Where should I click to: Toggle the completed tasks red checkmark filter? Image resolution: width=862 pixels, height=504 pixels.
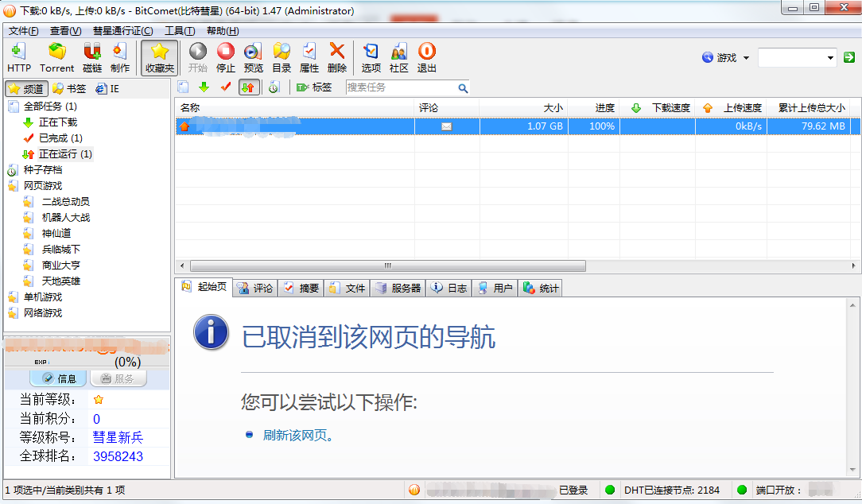click(x=226, y=87)
